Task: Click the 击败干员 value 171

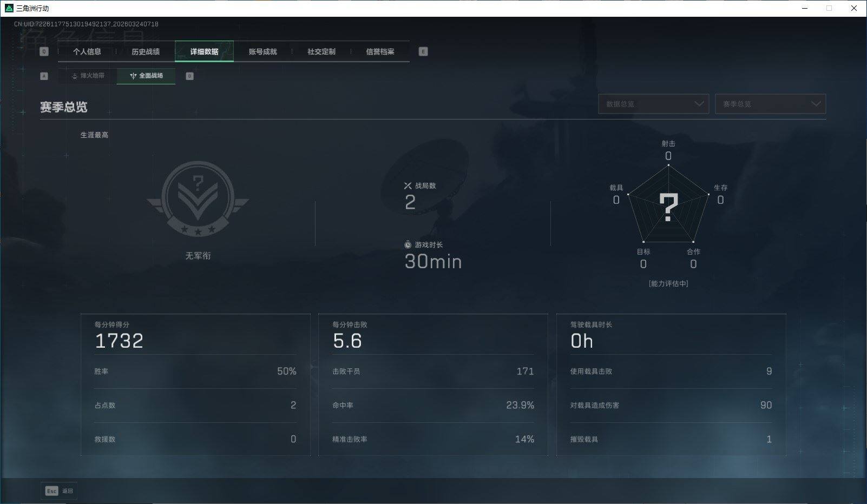Action: 525,372
